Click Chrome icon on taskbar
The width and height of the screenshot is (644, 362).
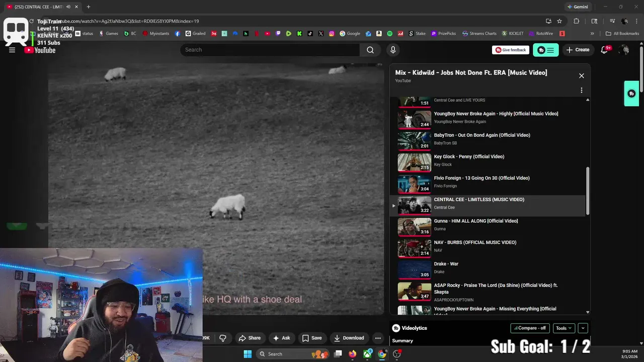pyautogui.click(x=382, y=354)
